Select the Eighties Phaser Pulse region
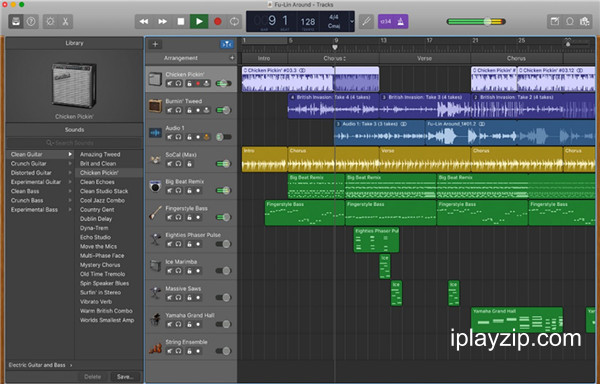Image resolution: width=600 pixels, height=384 pixels. tap(376, 239)
